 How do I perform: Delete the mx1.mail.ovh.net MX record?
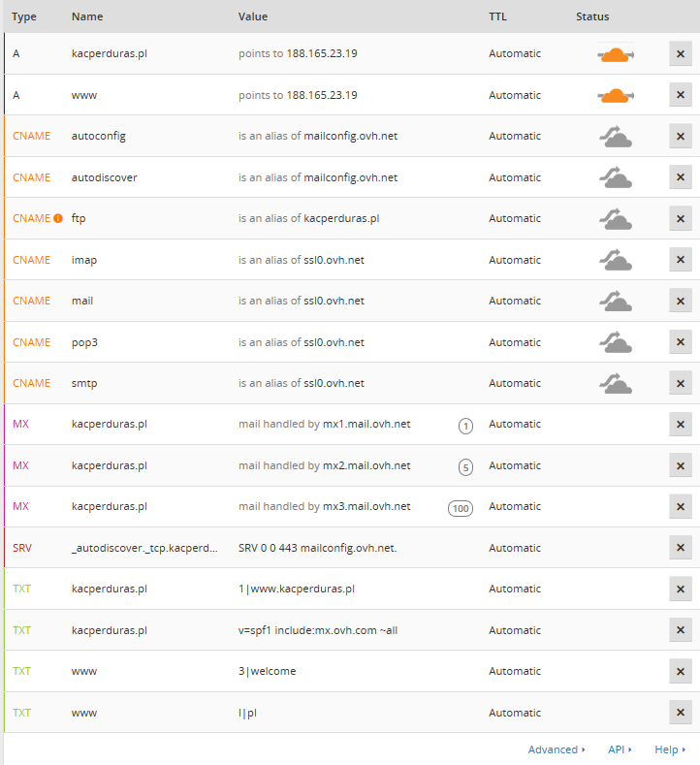coord(680,425)
